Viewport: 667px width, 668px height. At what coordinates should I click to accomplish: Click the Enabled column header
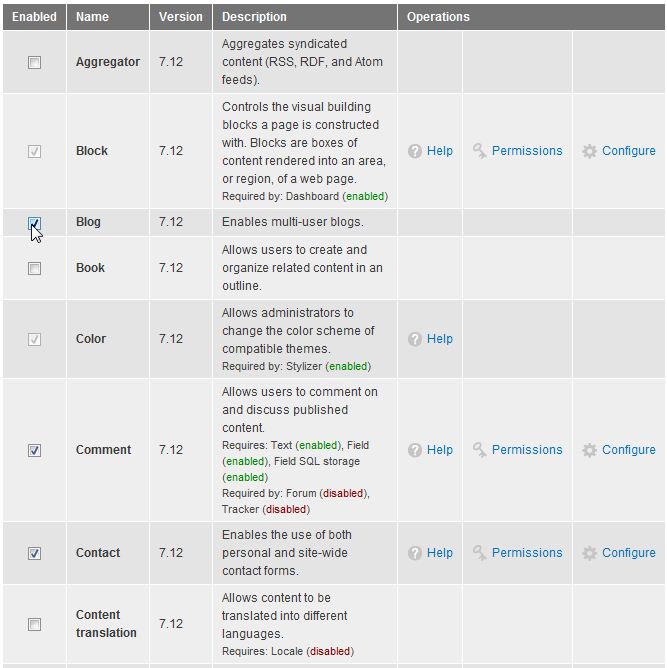(34, 17)
